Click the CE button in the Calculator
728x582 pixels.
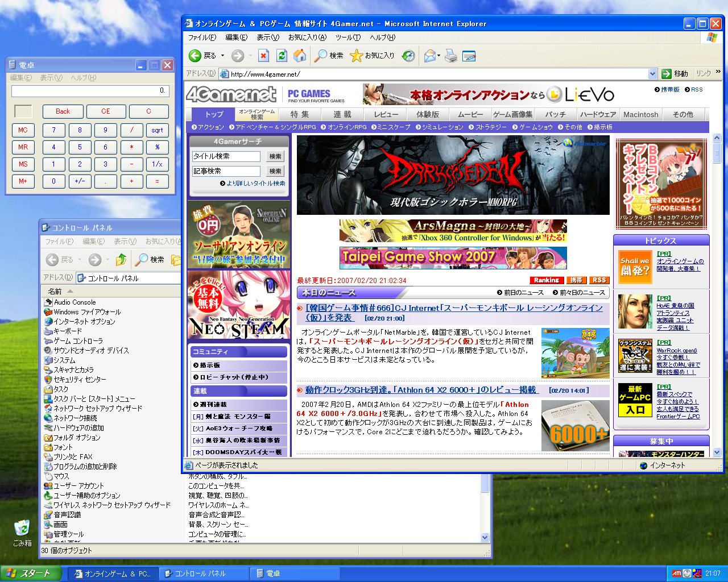[x=106, y=111]
